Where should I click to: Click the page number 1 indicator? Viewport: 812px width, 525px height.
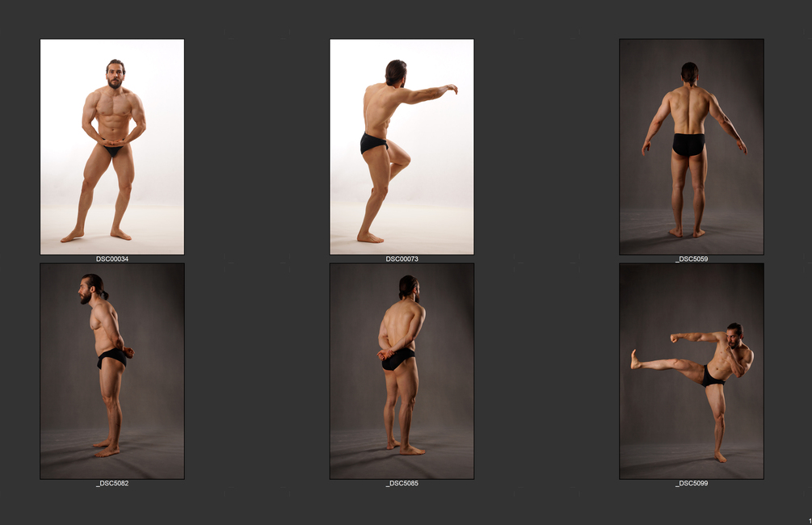(810, 521)
